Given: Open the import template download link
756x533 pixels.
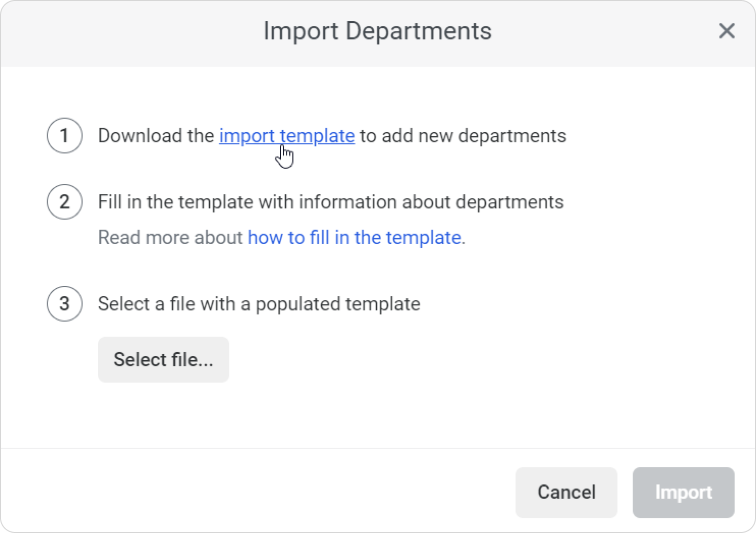Looking at the screenshot, I should pos(286,136).
